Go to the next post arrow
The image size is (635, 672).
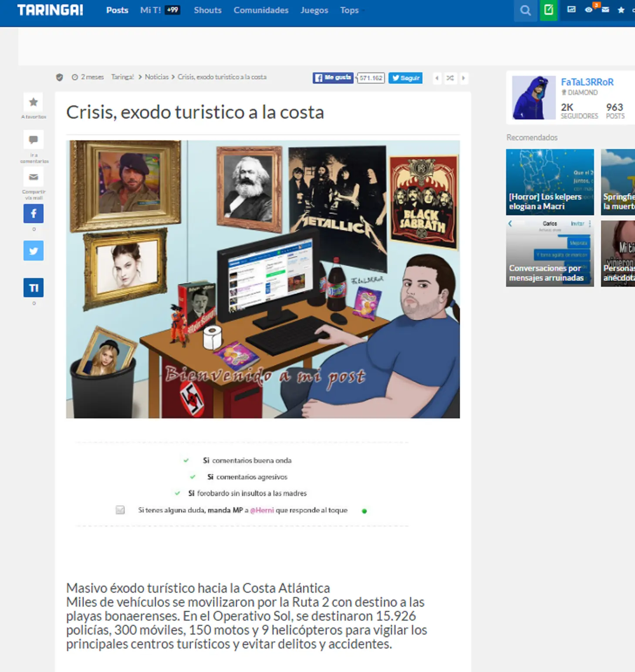463,78
